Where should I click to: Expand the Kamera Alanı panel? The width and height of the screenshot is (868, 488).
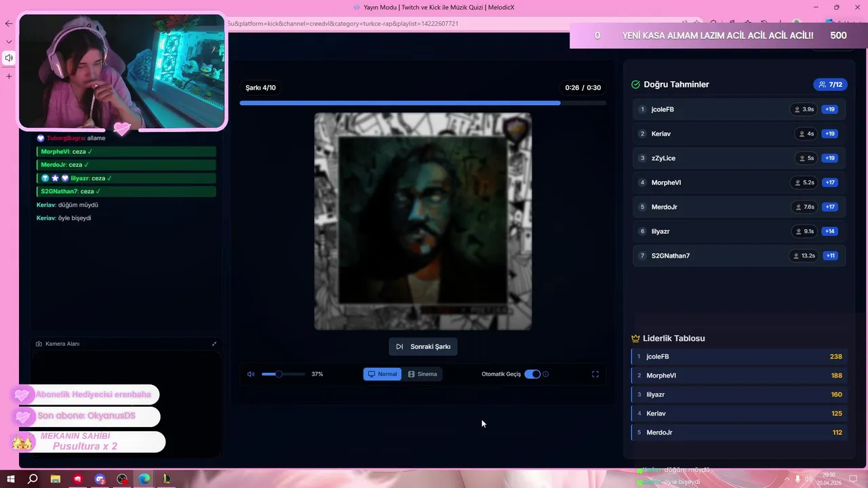click(x=214, y=344)
